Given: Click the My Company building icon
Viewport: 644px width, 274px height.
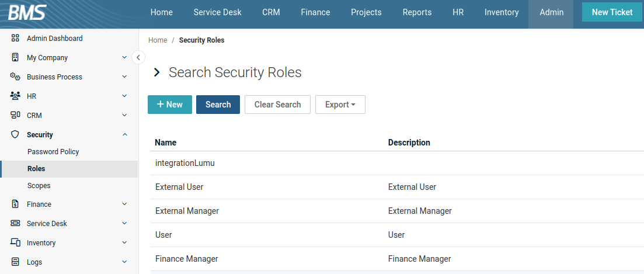Looking at the screenshot, I should (x=16, y=58).
